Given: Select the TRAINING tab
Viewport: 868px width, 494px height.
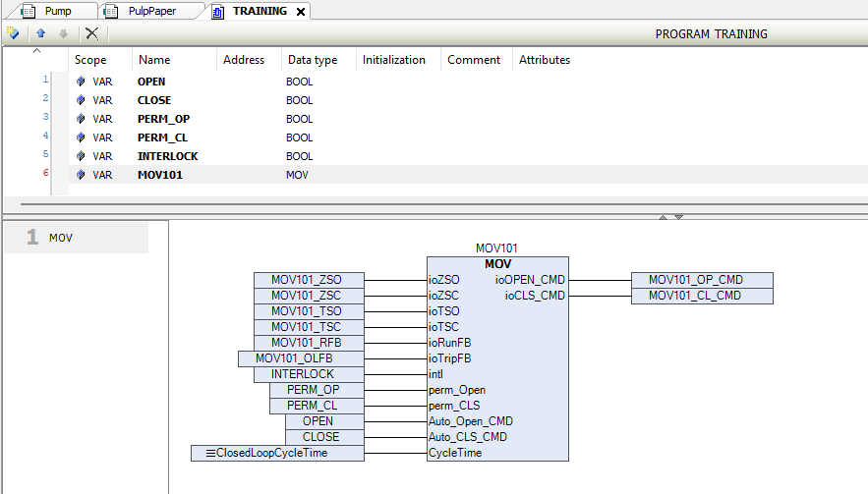Looking at the screenshot, I should [x=260, y=11].
